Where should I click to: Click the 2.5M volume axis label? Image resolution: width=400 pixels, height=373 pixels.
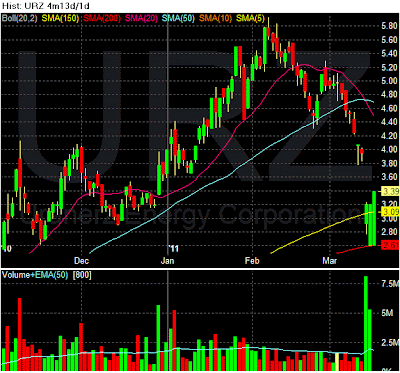[389, 343]
